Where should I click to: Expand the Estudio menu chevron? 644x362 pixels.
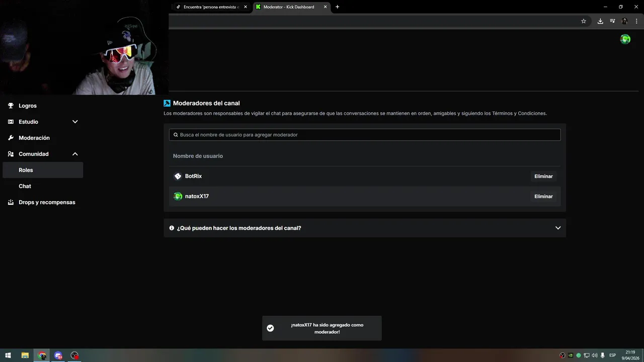75,122
